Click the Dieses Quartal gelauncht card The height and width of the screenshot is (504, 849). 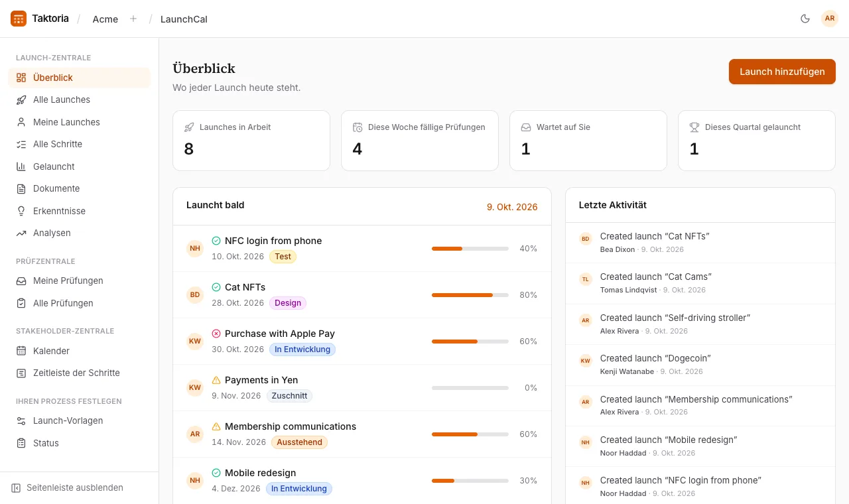coord(757,141)
